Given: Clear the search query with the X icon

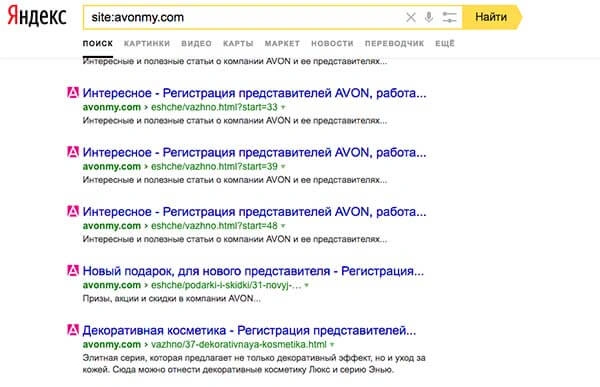Looking at the screenshot, I should (411, 17).
